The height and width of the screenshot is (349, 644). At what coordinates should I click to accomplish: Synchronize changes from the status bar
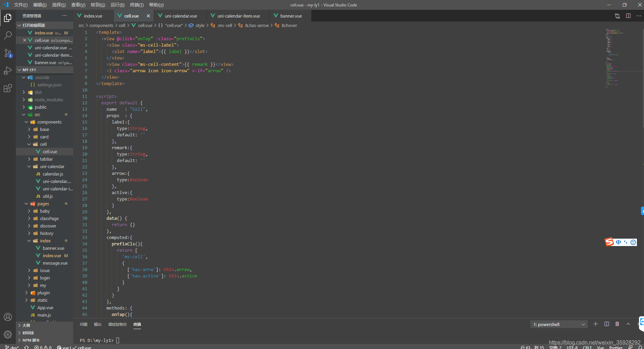point(26,347)
